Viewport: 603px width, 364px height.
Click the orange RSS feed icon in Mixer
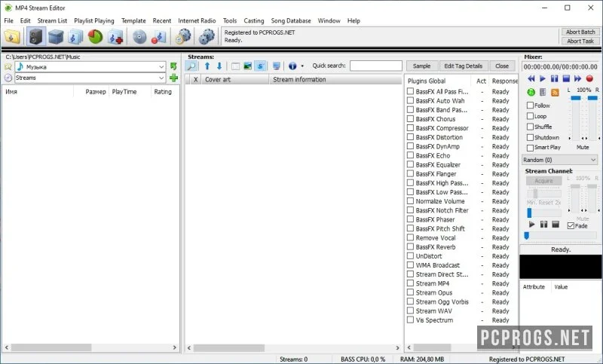point(555,92)
